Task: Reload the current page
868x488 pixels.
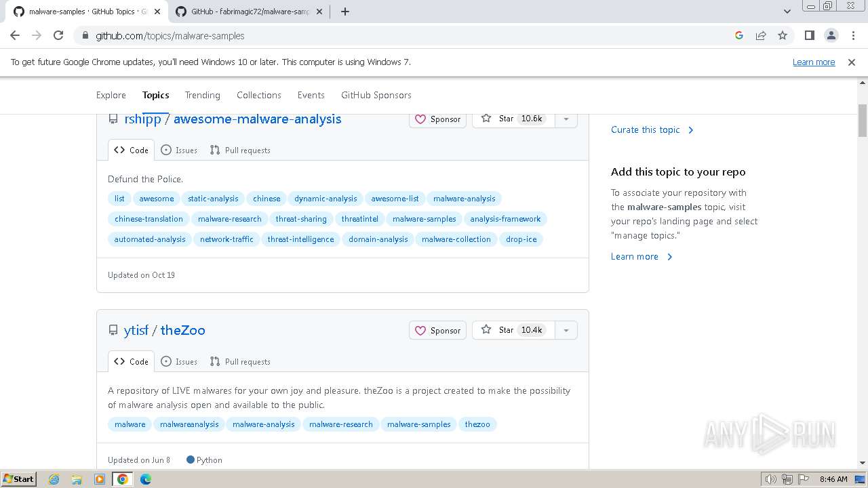Action: pos(58,35)
